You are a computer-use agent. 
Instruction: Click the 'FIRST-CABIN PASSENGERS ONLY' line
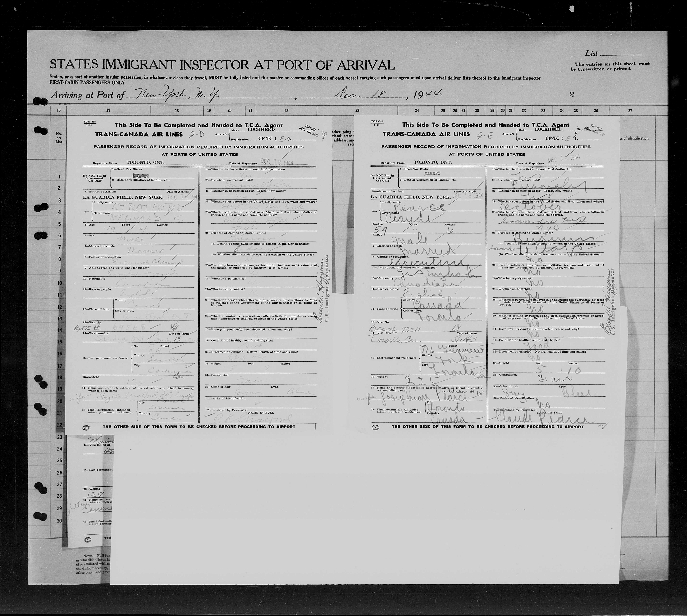(x=87, y=83)
